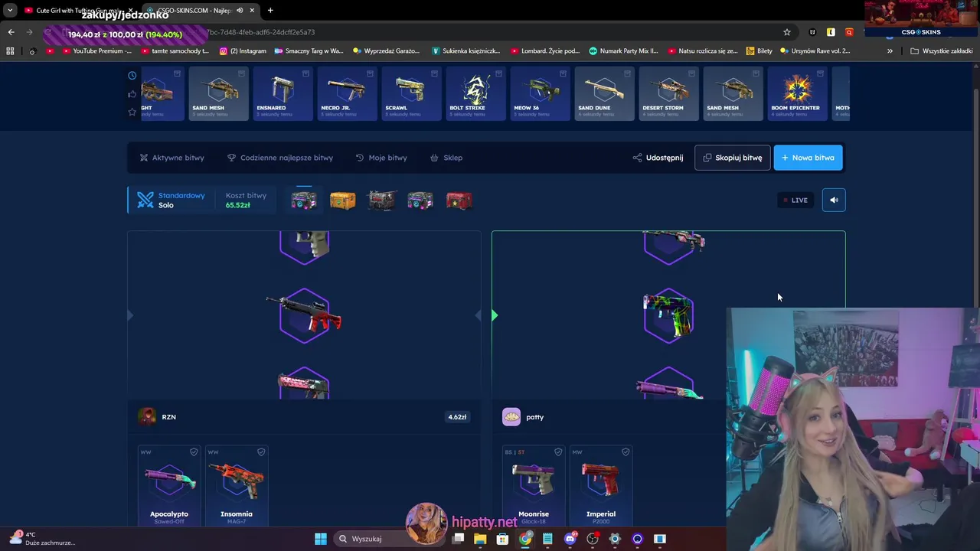Switch to Moje bitwy tab

381,158
